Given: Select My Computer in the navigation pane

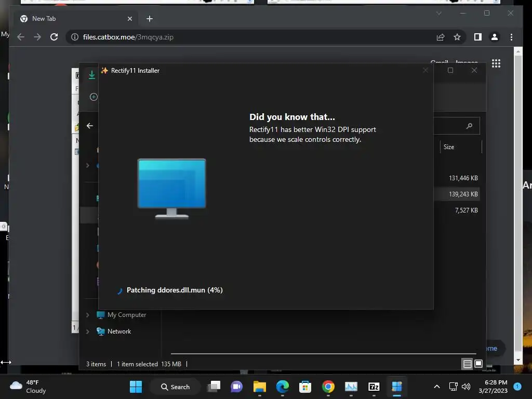Looking at the screenshot, I should pyautogui.click(x=122, y=315).
